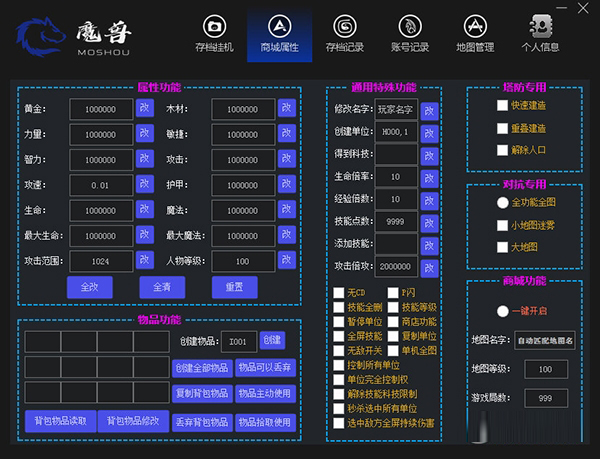
Task: Open the 地图管理 tab
Action: (475, 34)
